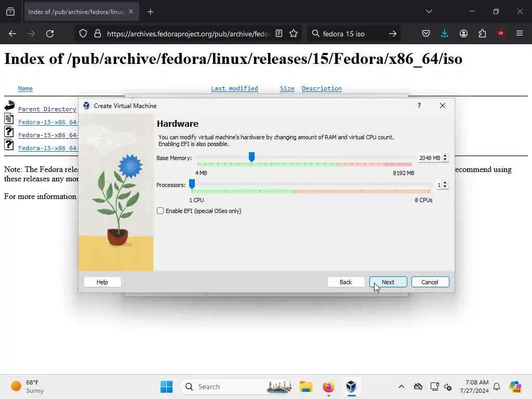This screenshot has width=532, height=399.
Task: Open the 68°F Sunny weather widget
Action: [27, 387]
